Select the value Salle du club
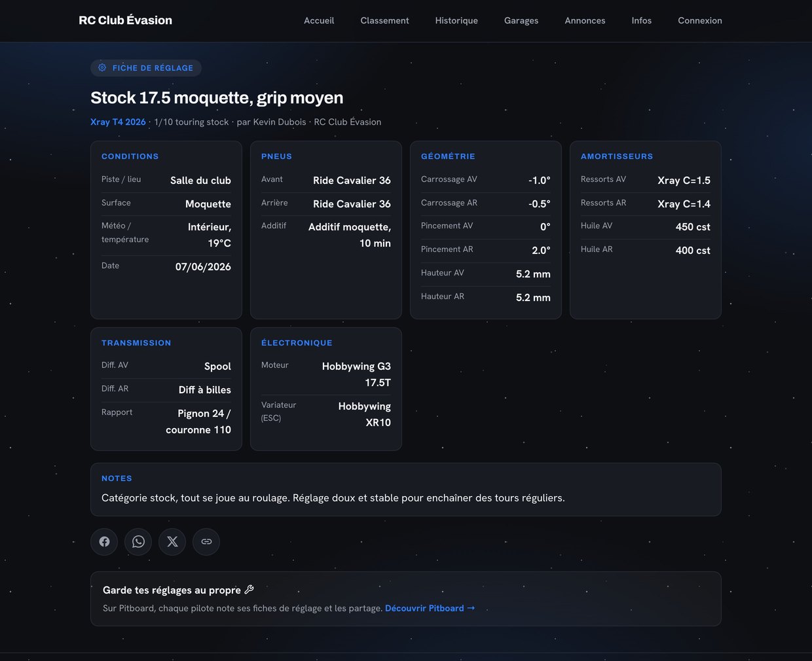 point(200,181)
